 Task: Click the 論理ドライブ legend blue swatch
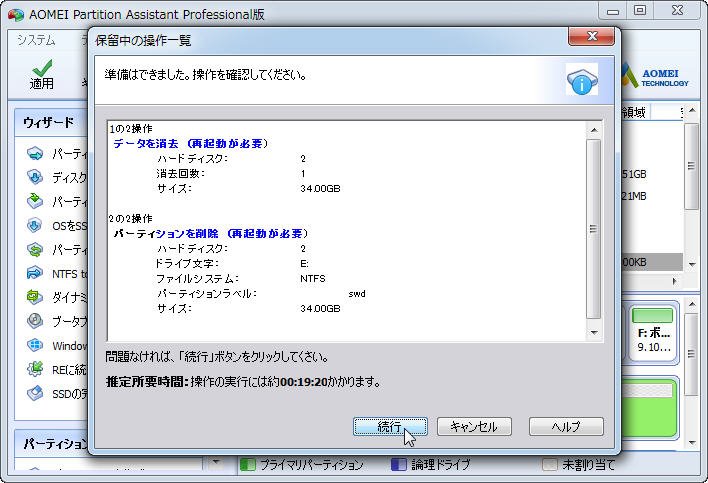pyautogui.click(x=399, y=464)
